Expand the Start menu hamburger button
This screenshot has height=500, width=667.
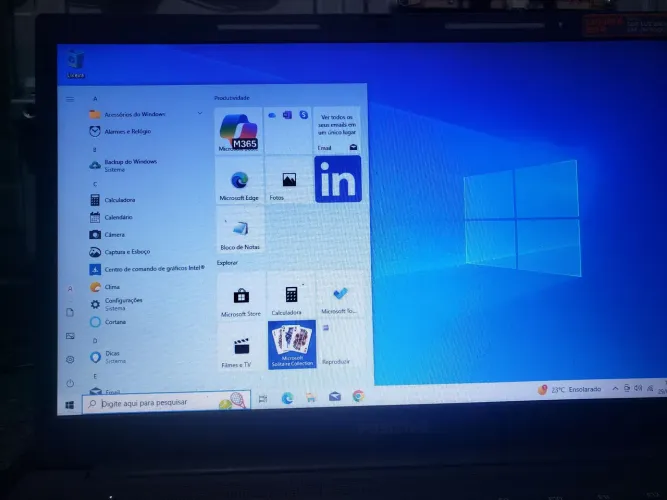pos(70,100)
